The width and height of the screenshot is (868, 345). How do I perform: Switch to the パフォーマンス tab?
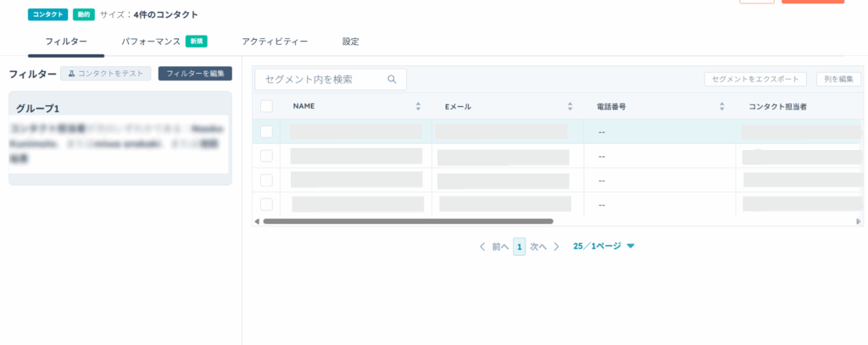point(150,41)
